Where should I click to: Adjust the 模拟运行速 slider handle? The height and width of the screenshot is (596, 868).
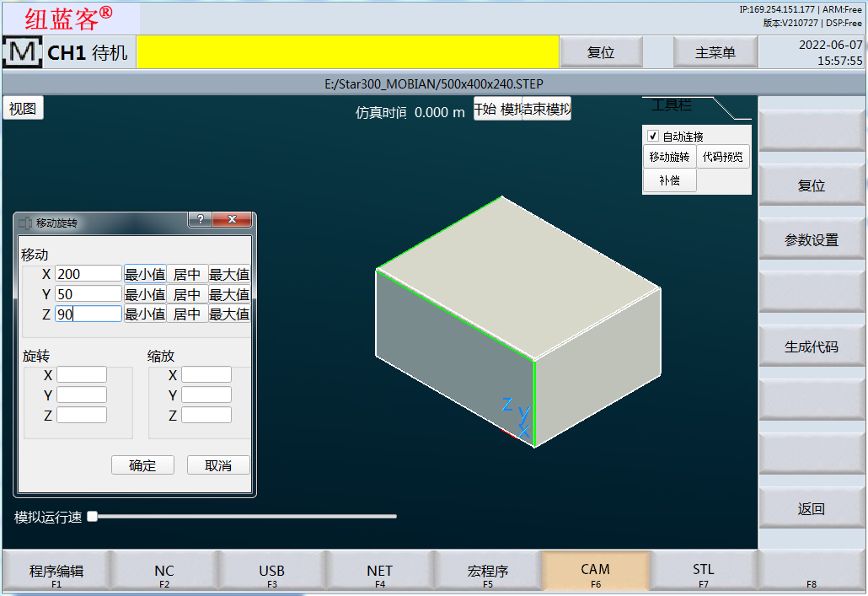[93, 516]
